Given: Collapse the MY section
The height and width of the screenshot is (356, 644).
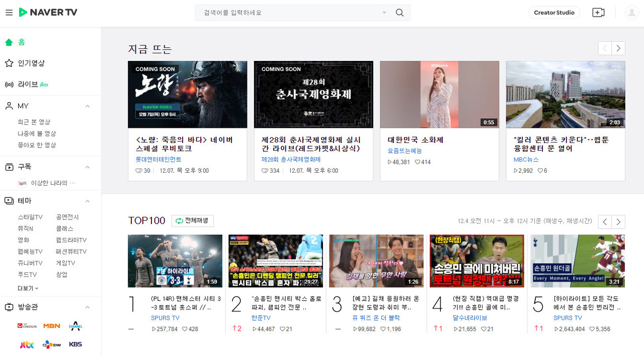Looking at the screenshot, I should (x=87, y=106).
